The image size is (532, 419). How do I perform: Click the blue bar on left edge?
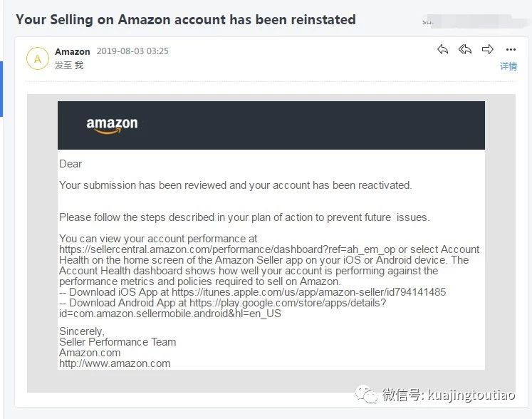coord(1,89)
